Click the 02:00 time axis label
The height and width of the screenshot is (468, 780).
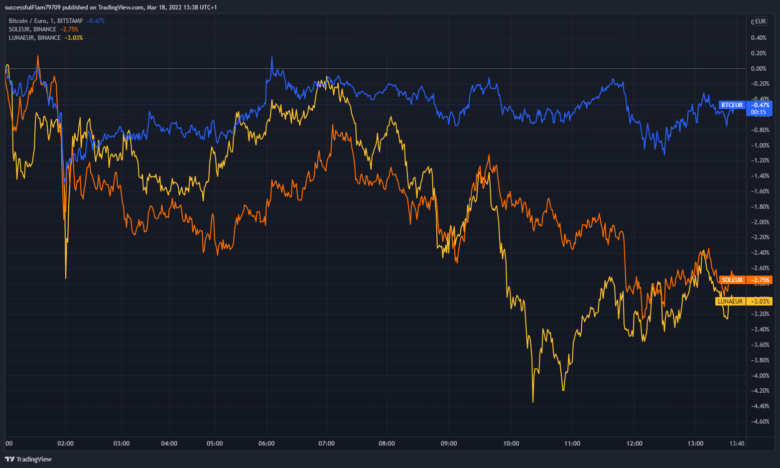pos(65,444)
